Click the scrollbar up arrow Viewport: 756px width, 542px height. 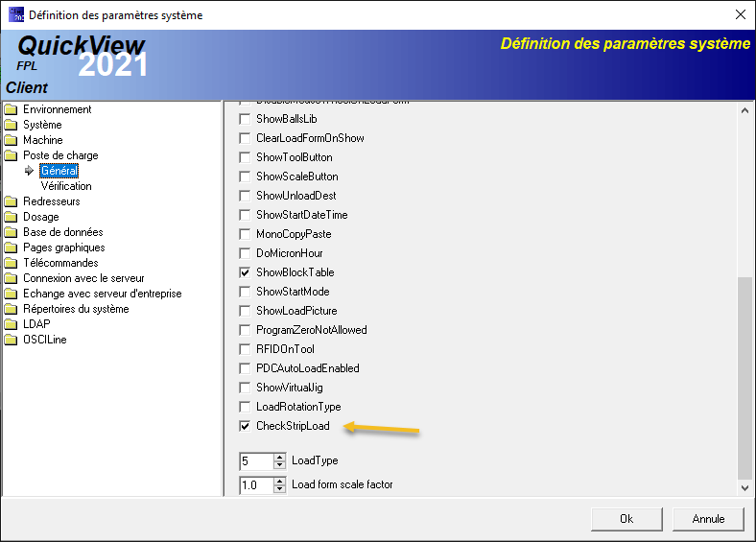click(744, 110)
